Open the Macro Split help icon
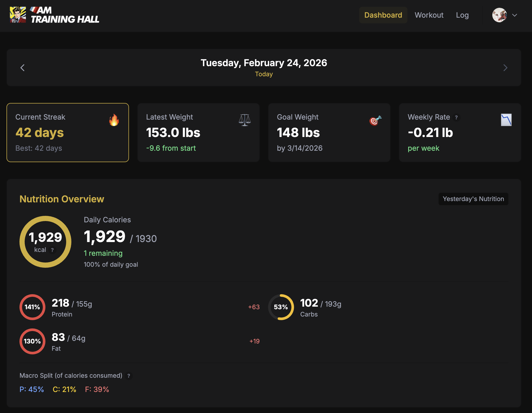532x413 pixels. (x=129, y=375)
